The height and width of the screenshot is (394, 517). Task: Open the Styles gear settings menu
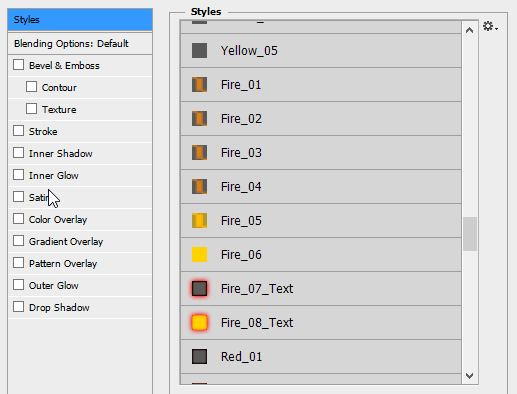pos(490,26)
